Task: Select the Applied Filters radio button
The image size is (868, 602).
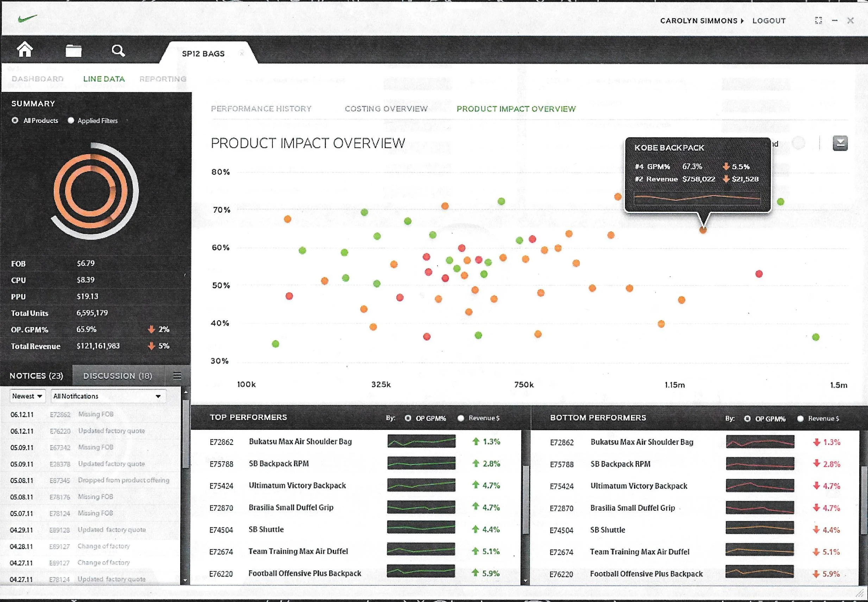Action: pos(70,121)
